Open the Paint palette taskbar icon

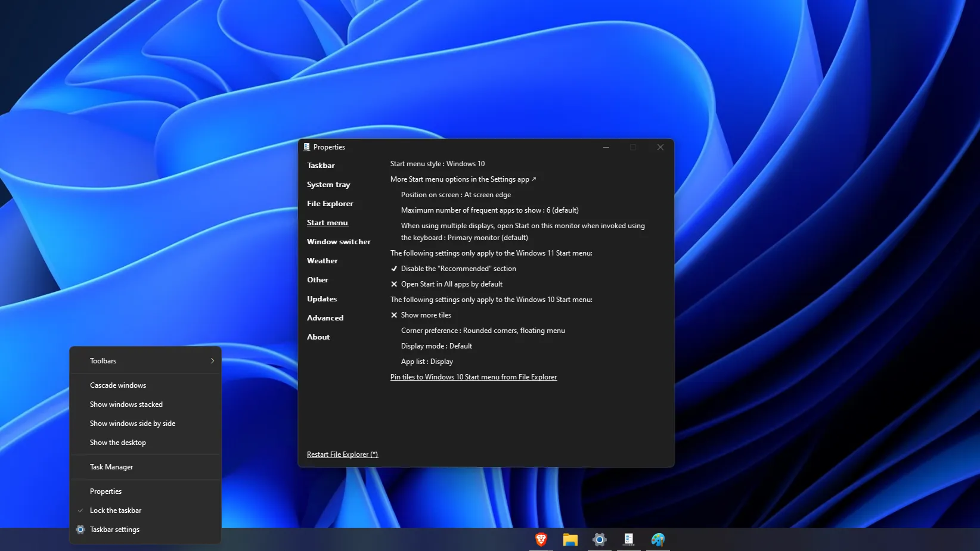pos(658,540)
